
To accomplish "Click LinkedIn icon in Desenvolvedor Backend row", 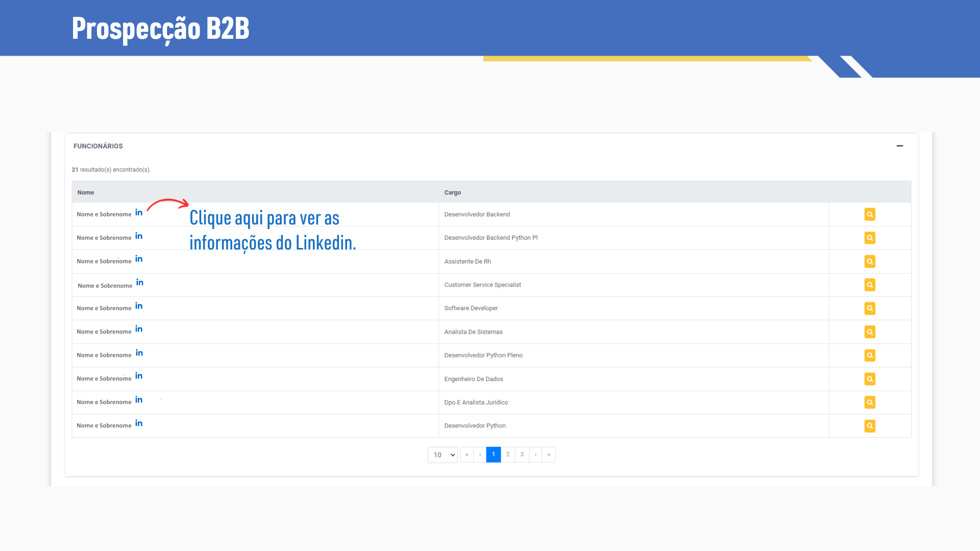I will tap(139, 213).
